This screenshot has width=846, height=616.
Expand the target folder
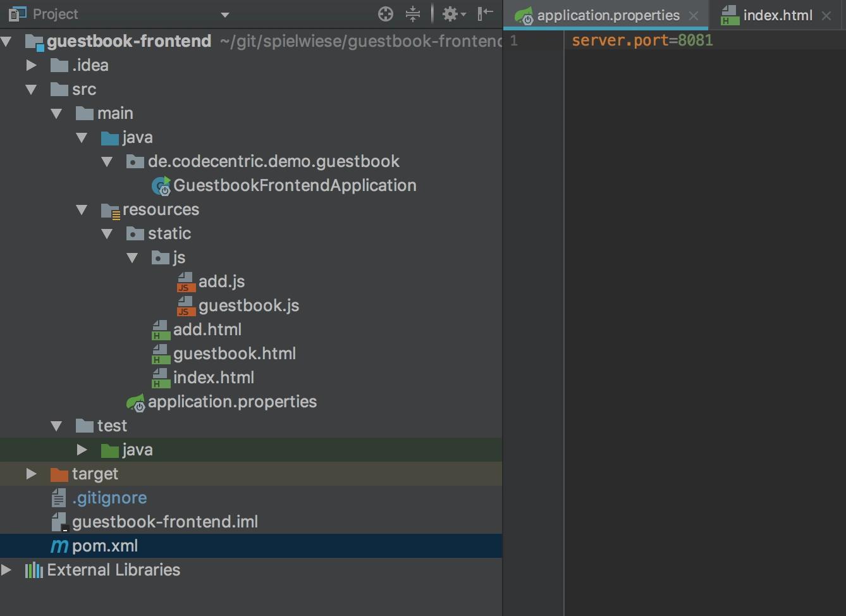pyautogui.click(x=31, y=474)
